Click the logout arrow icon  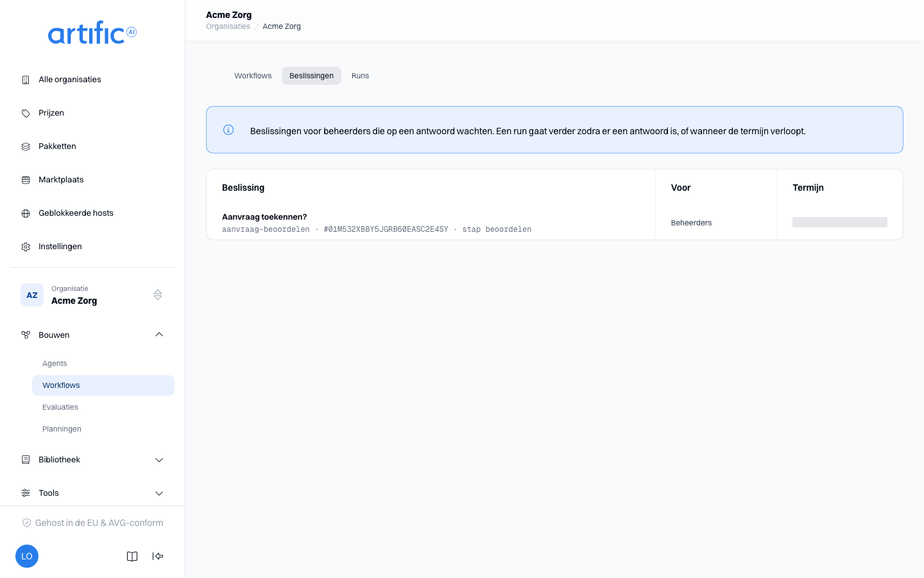(x=158, y=556)
